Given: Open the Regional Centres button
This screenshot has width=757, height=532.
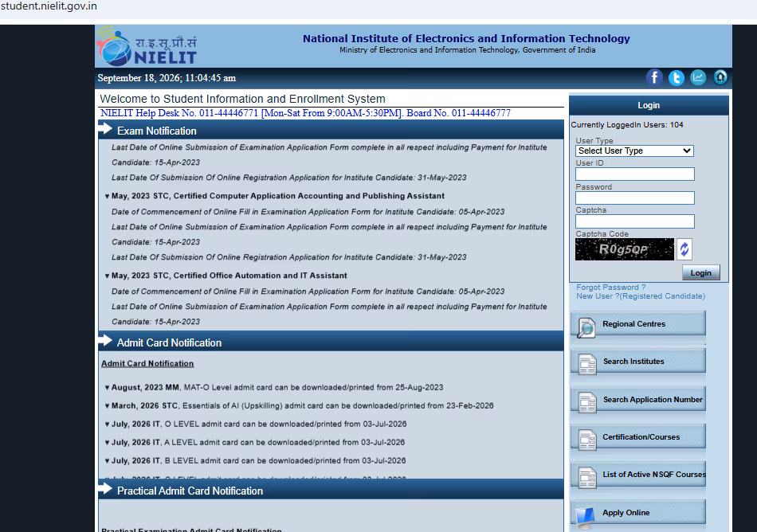Looking at the screenshot, I should (638, 323).
